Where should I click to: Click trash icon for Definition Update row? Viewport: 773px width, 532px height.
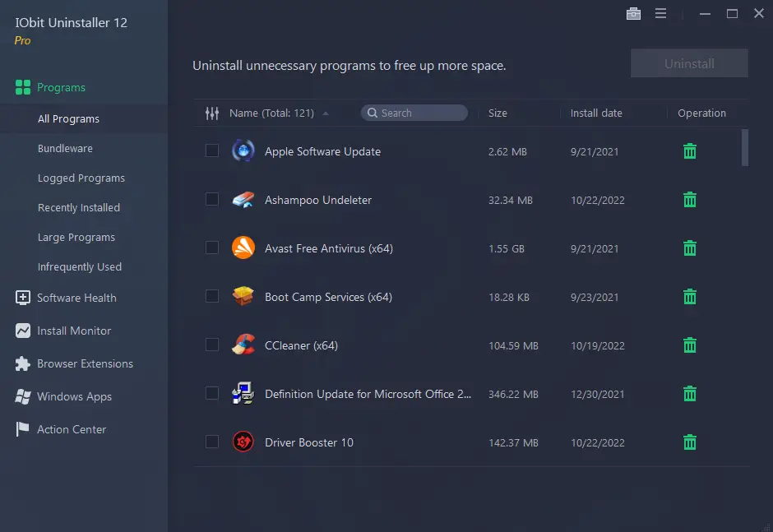click(690, 394)
